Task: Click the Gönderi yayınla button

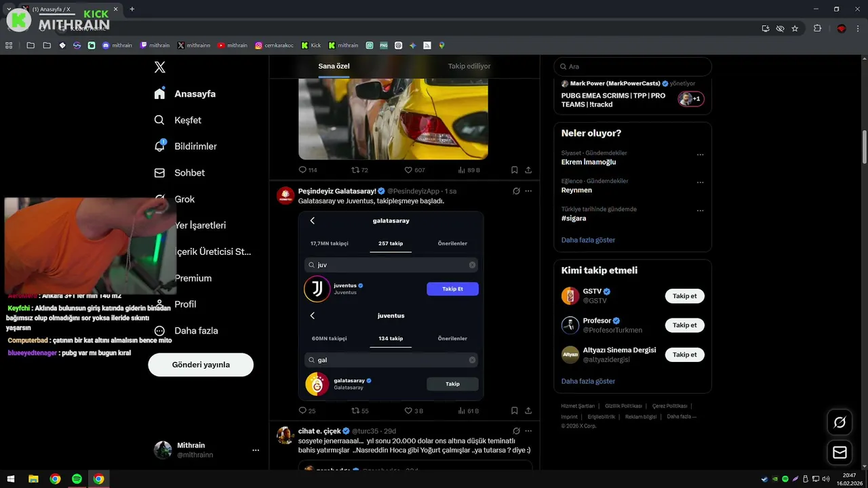Action: 201,365
